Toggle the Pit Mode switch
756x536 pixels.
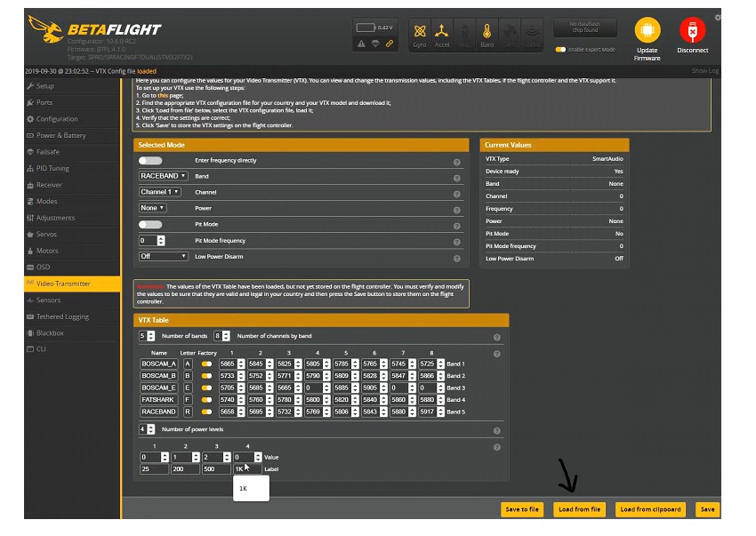pyautogui.click(x=150, y=224)
